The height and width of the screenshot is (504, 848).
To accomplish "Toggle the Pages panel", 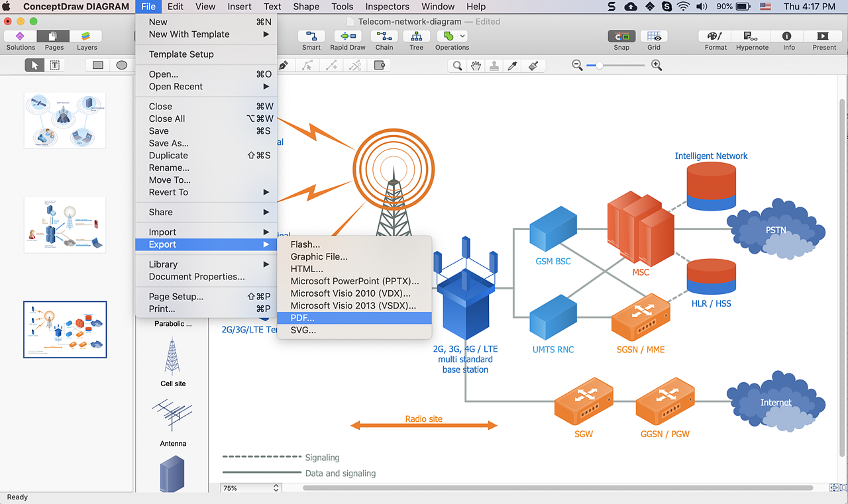I will click(x=54, y=36).
